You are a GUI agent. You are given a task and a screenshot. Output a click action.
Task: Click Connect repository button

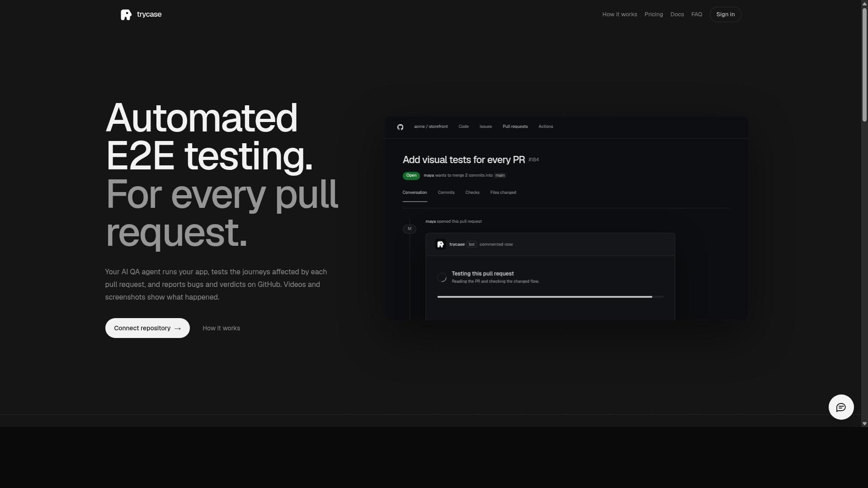click(x=147, y=328)
